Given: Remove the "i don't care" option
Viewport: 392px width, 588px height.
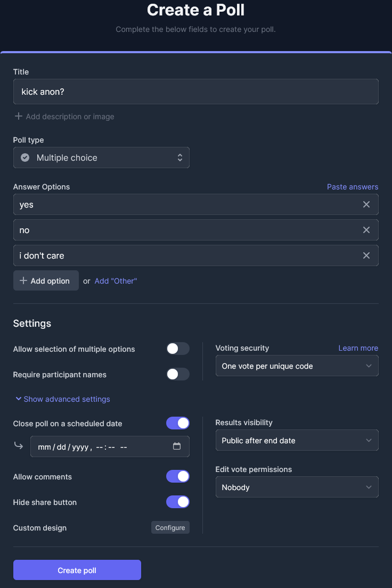Looking at the screenshot, I should (x=366, y=255).
